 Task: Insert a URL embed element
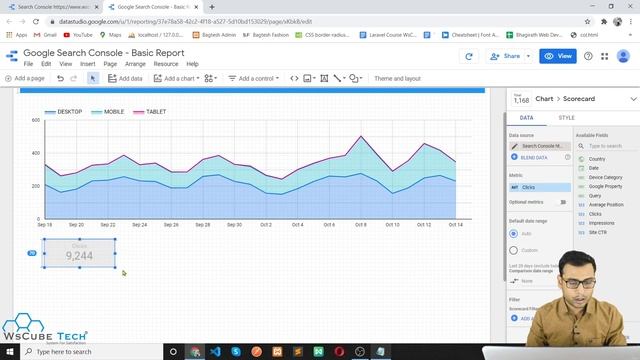(294, 78)
